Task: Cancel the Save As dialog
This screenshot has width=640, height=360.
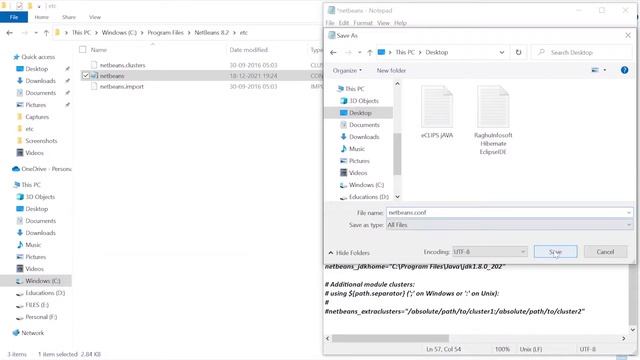Action: [605, 252]
